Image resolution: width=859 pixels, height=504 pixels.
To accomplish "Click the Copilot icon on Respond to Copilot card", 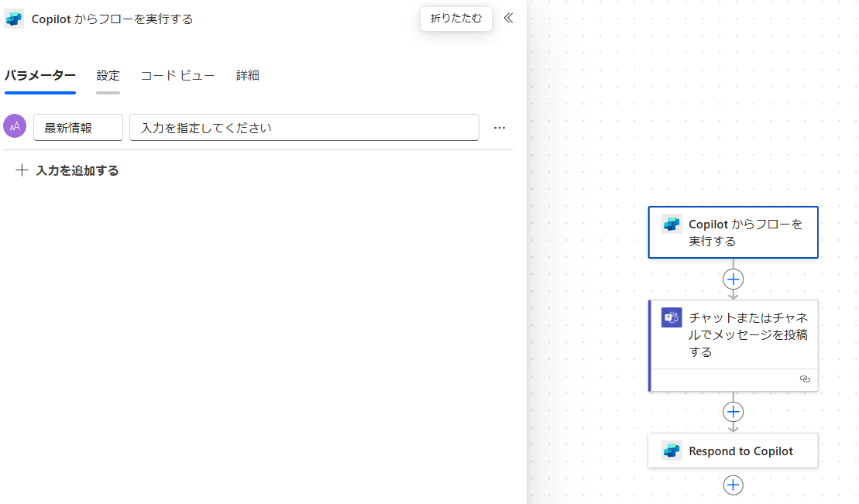I will [672, 451].
